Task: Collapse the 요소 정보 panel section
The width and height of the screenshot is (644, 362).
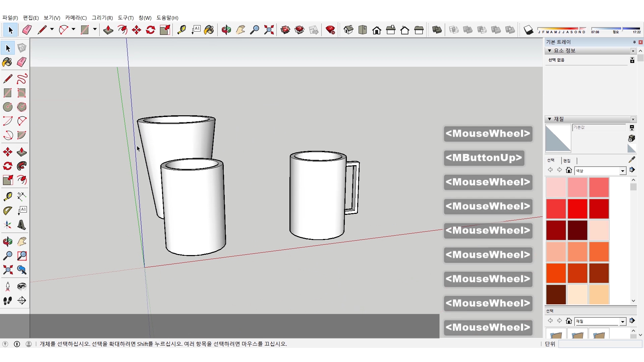Action: (549, 51)
